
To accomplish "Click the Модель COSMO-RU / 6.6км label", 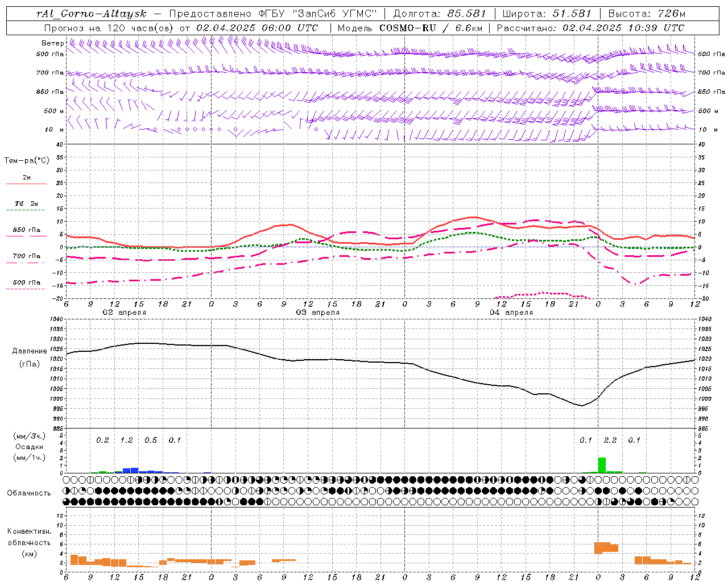I will [409, 27].
